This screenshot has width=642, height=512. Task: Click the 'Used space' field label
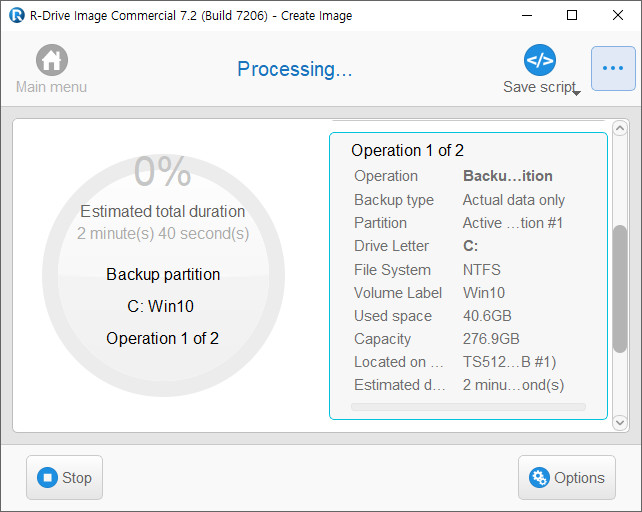[x=393, y=316]
